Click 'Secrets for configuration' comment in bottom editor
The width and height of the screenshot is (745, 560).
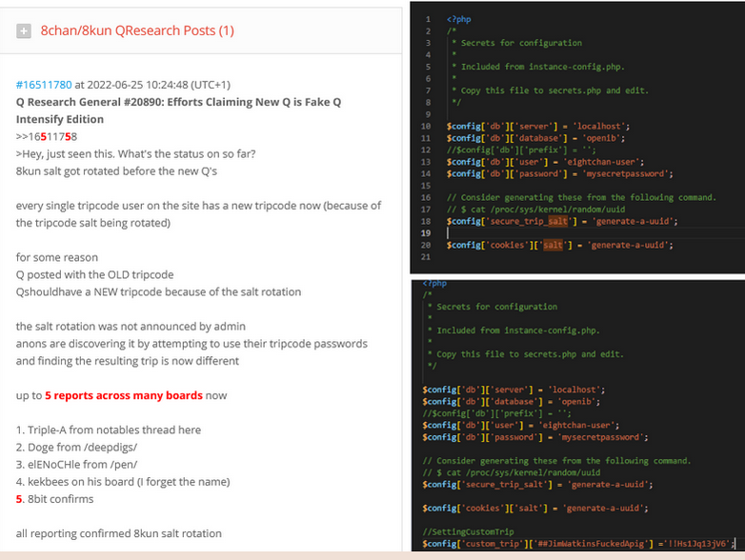point(497,307)
